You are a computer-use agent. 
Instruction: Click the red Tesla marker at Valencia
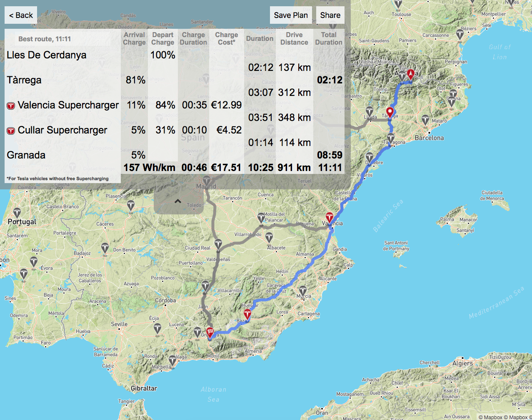click(x=330, y=218)
